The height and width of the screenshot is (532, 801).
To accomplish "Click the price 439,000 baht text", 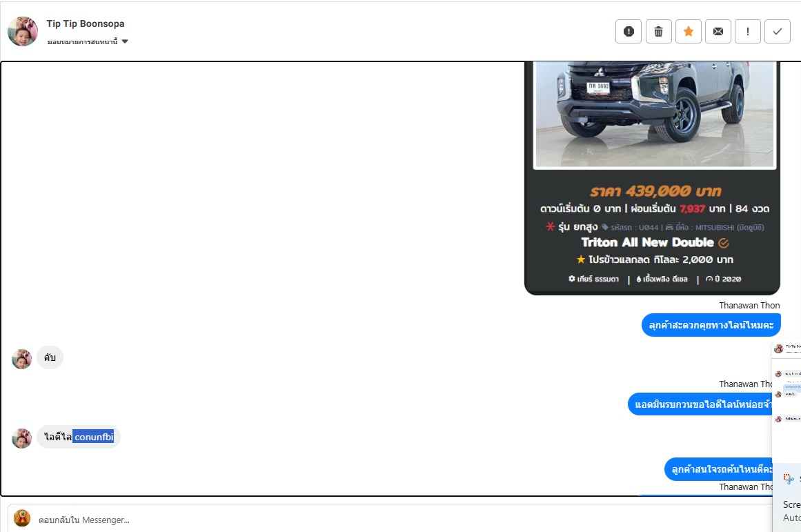I will 656,191.
